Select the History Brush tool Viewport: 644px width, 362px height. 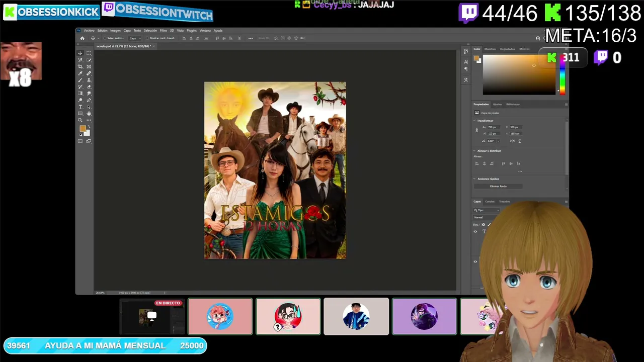coord(80,86)
